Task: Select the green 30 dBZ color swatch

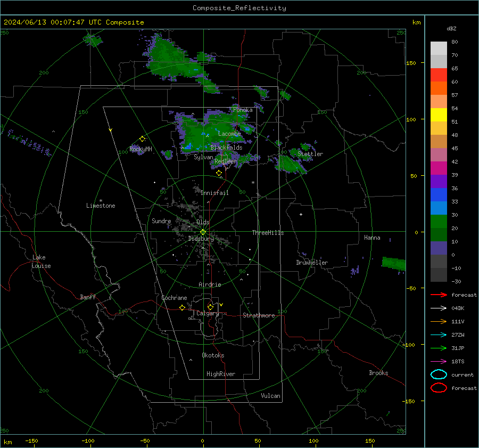Action: [439, 221]
